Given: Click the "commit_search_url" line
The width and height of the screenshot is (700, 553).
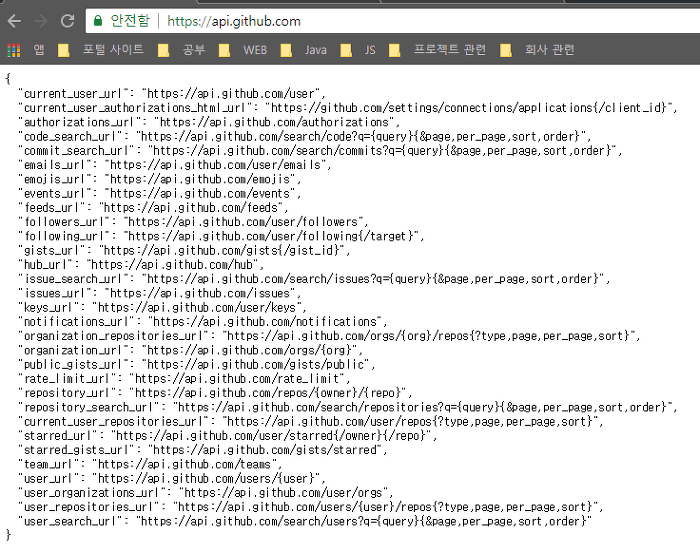Looking at the screenshot, I should pos(320,151).
